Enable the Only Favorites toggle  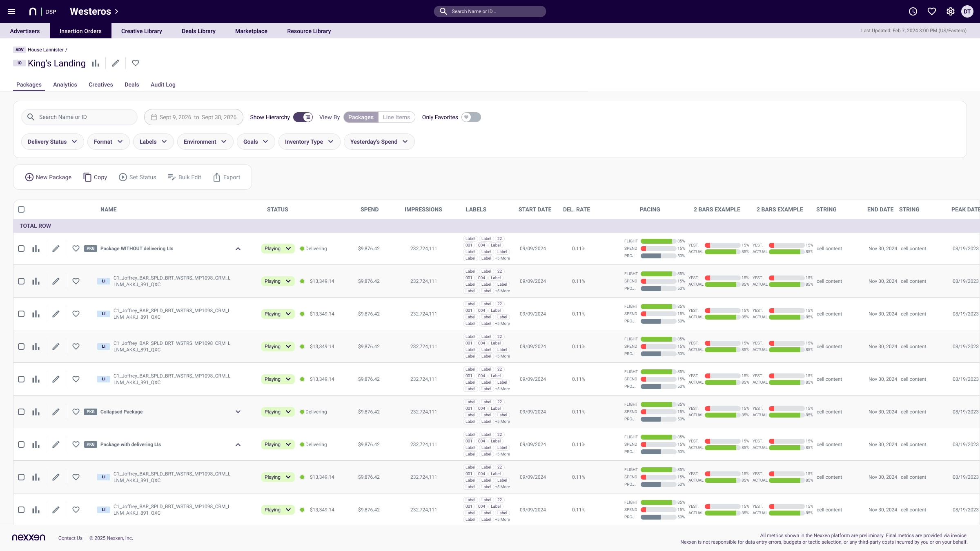coord(471,117)
